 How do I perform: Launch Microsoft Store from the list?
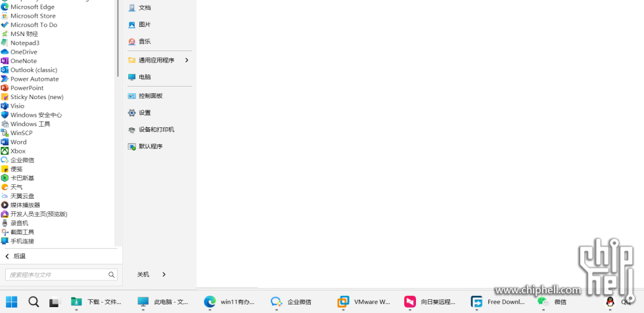click(x=28, y=16)
